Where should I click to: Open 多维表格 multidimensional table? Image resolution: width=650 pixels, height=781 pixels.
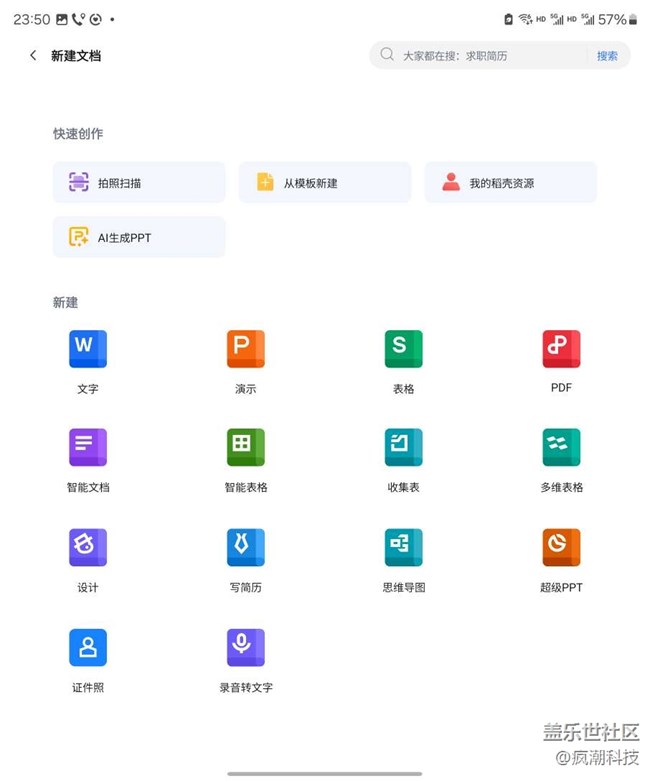[x=561, y=448]
